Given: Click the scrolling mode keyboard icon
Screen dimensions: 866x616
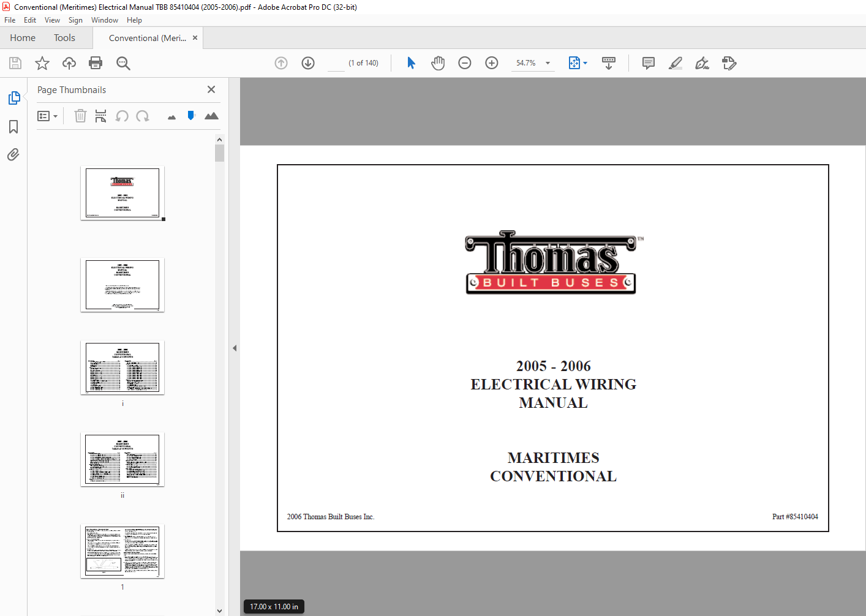Looking at the screenshot, I should coord(609,63).
